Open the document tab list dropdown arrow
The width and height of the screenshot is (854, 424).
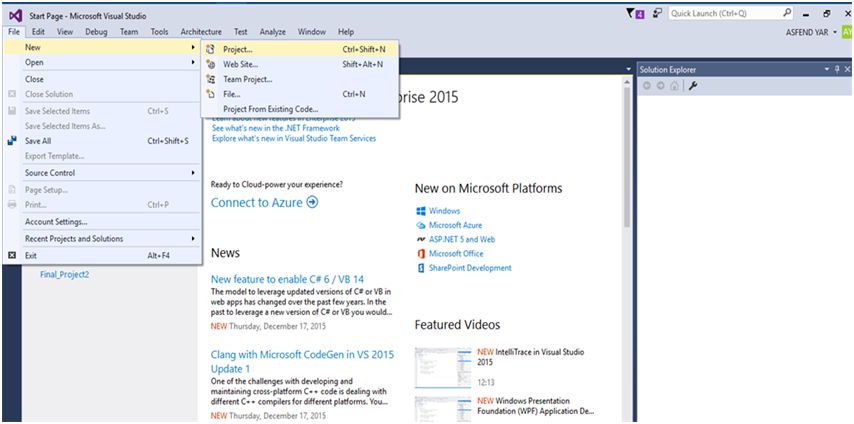click(x=629, y=70)
